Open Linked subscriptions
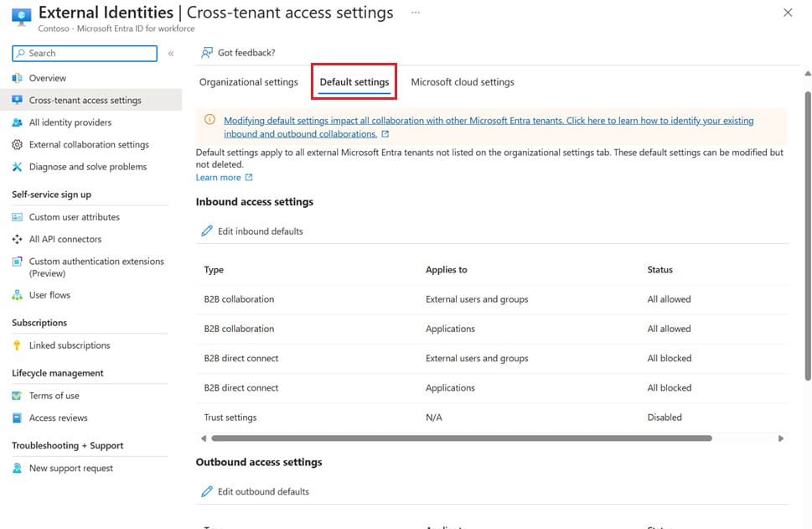The width and height of the screenshot is (812, 529). [70, 345]
